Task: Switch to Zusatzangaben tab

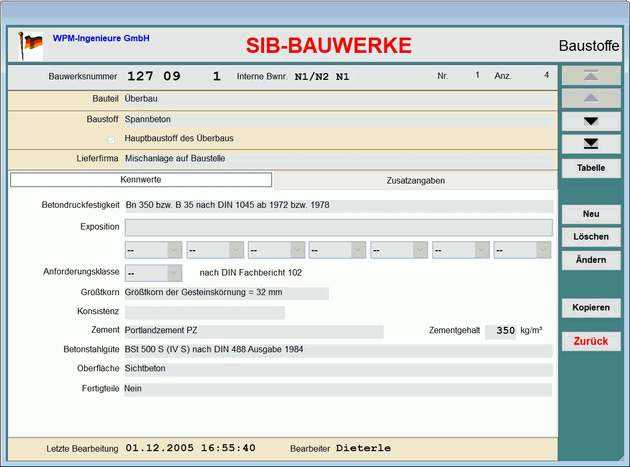Action: tap(415, 180)
